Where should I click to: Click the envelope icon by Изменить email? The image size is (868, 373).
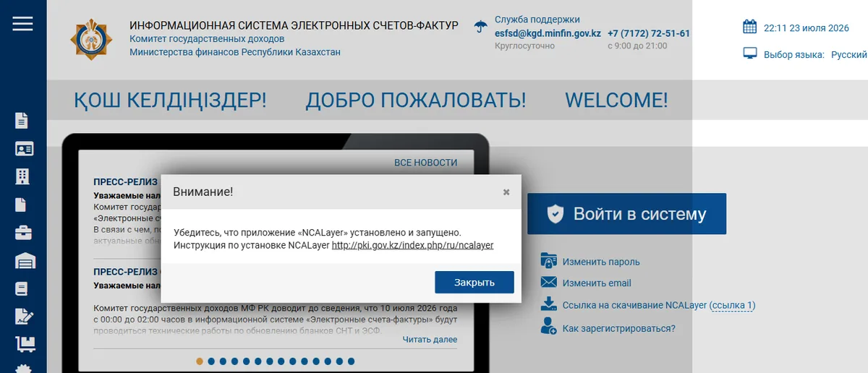[549, 283]
